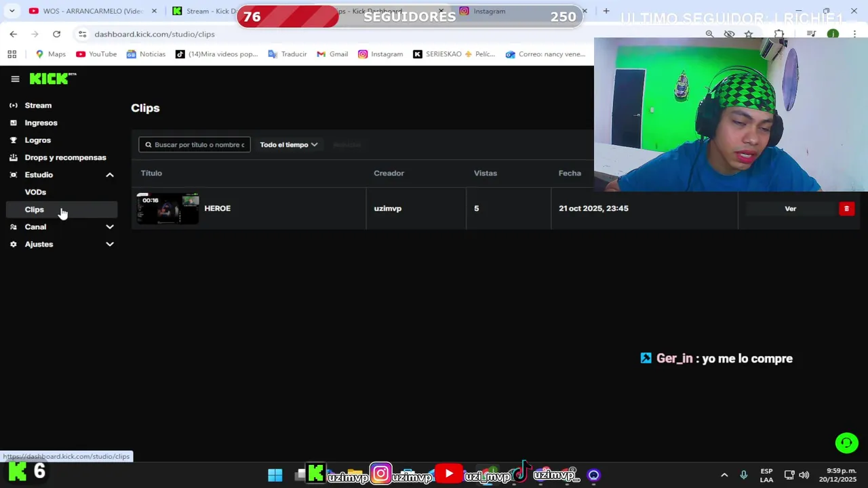Open the Noticias bookmark

146,54
